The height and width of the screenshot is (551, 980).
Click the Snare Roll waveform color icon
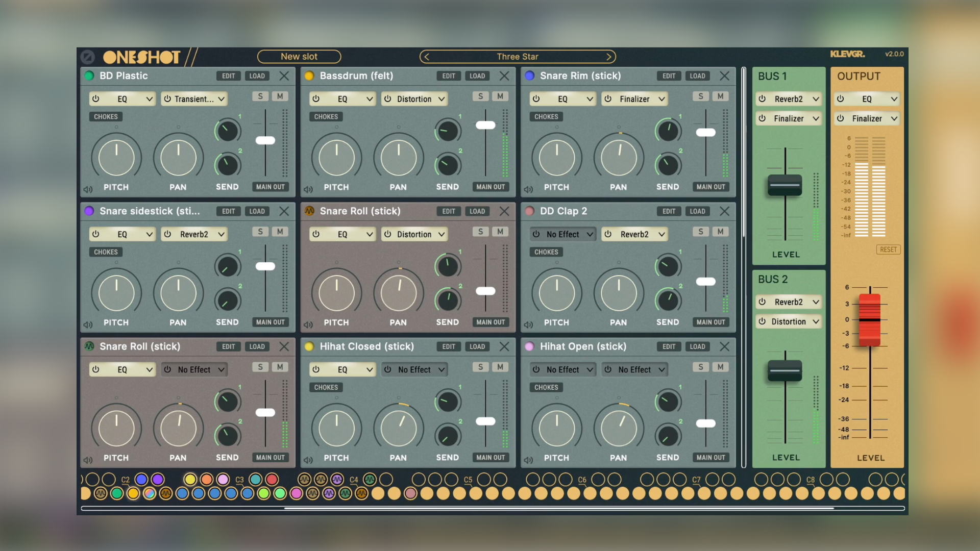[x=309, y=211]
